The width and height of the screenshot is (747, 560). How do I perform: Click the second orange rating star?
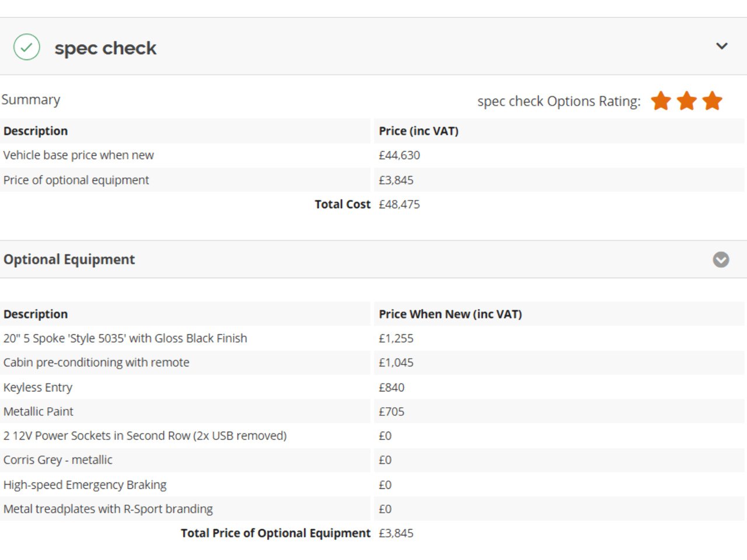click(x=687, y=101)
